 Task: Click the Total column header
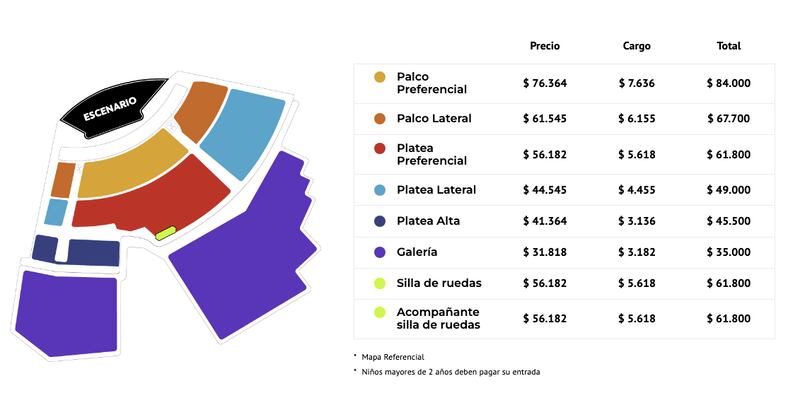click(729, 46)
